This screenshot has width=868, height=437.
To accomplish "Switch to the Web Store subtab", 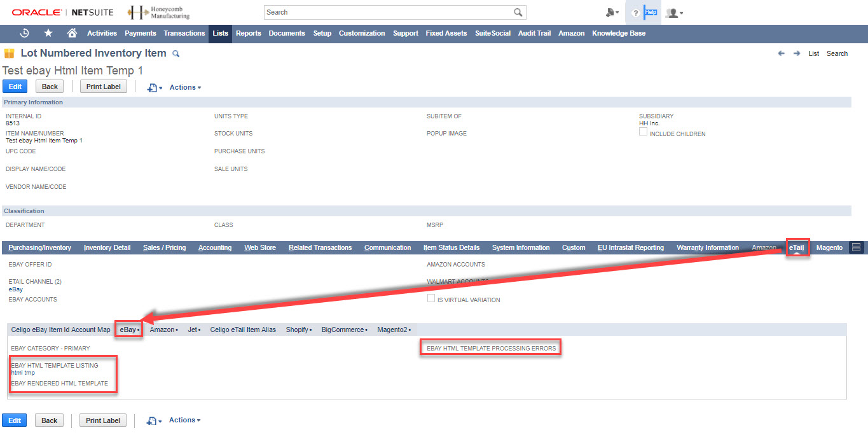I will [x=260, y=247].
